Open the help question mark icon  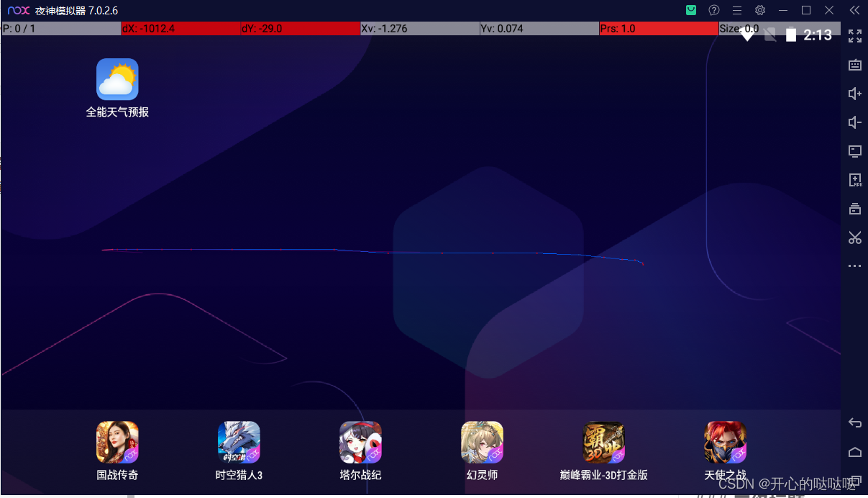[714, 10]
